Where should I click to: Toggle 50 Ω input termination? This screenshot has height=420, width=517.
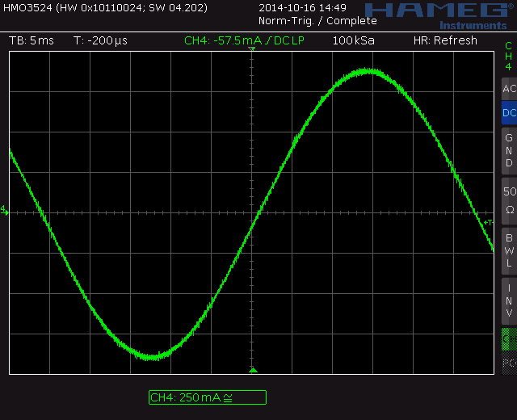(x=508, y=199)
